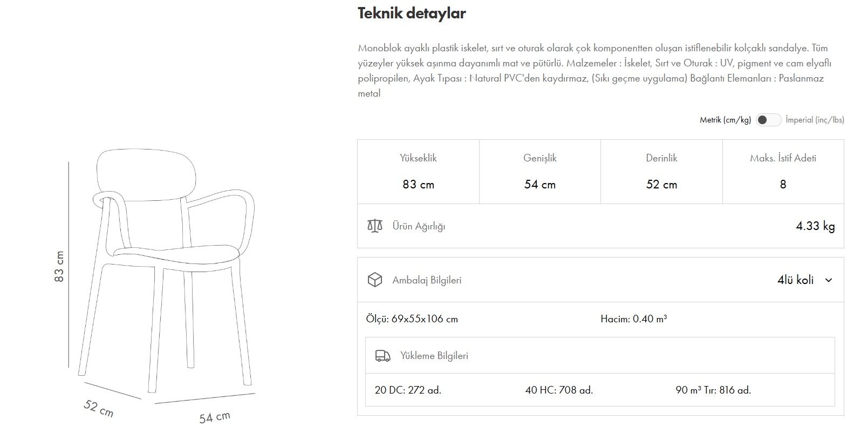
Task: Click the chevron arrow next to 4lü koli
Action: pos(829,280)
